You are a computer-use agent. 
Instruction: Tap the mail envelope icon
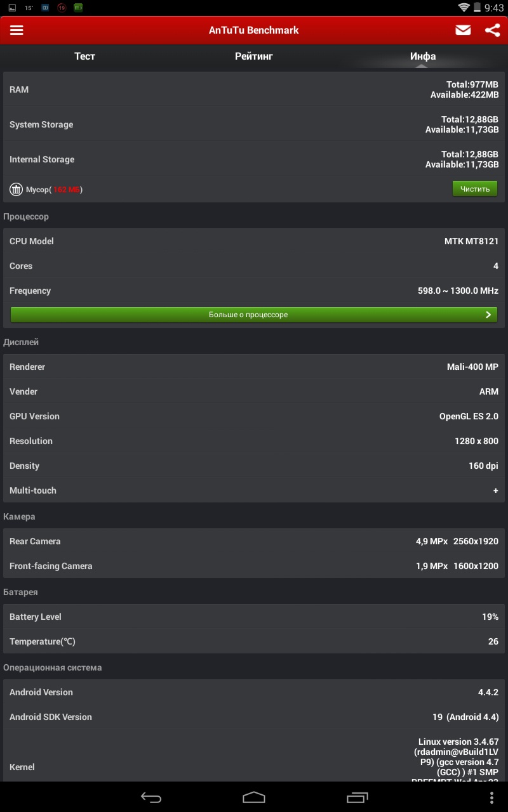pos(463,30)
